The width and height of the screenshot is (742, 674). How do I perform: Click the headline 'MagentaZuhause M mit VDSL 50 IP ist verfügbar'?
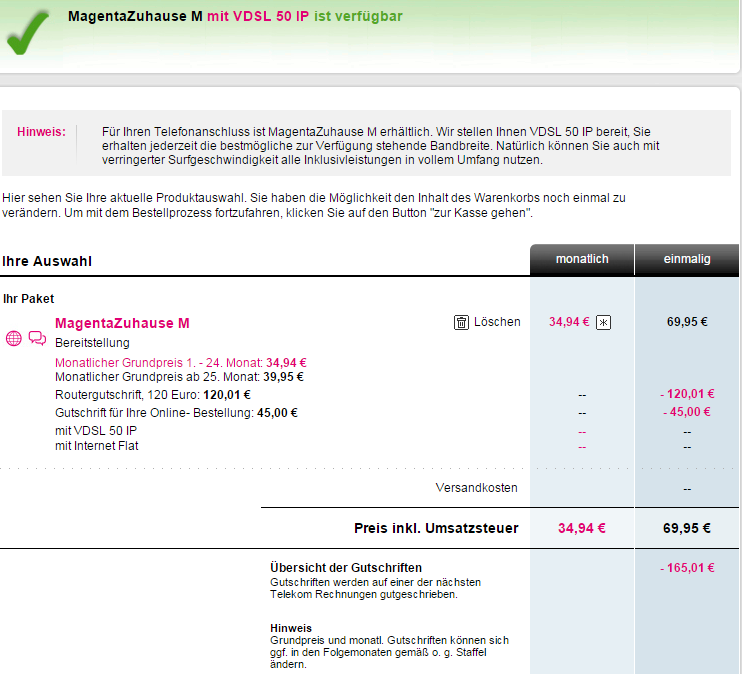coord(235,17)
